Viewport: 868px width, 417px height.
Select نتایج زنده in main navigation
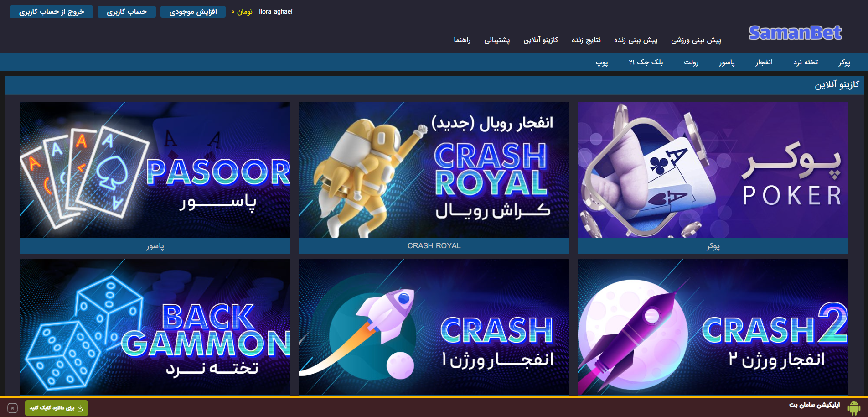[x=586, y=40]
